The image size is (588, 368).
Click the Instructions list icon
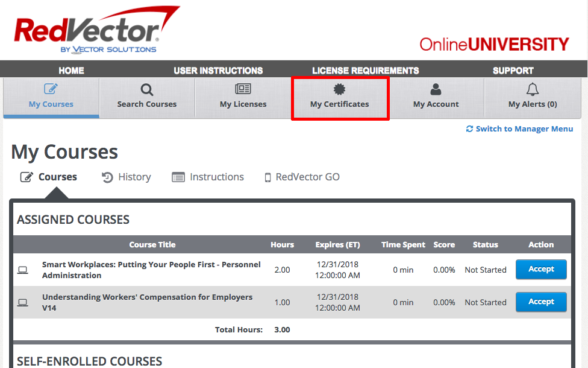point(178,176)
